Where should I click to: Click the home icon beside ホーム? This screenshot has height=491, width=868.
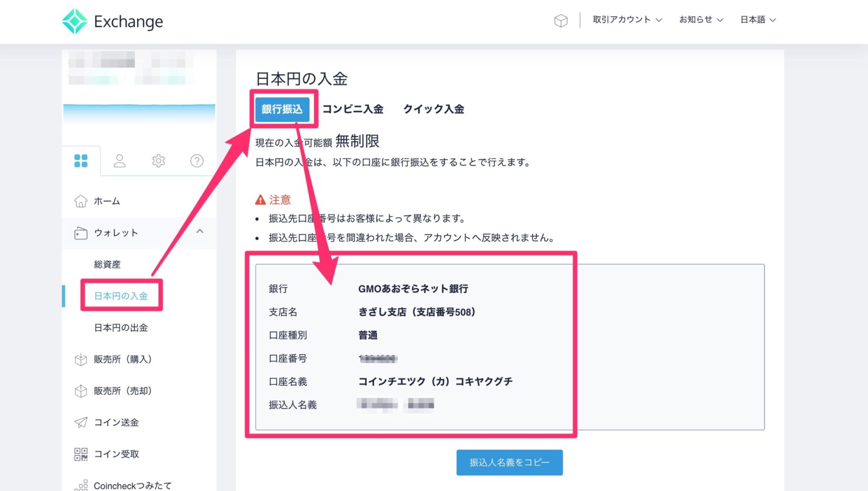[81, 201]
